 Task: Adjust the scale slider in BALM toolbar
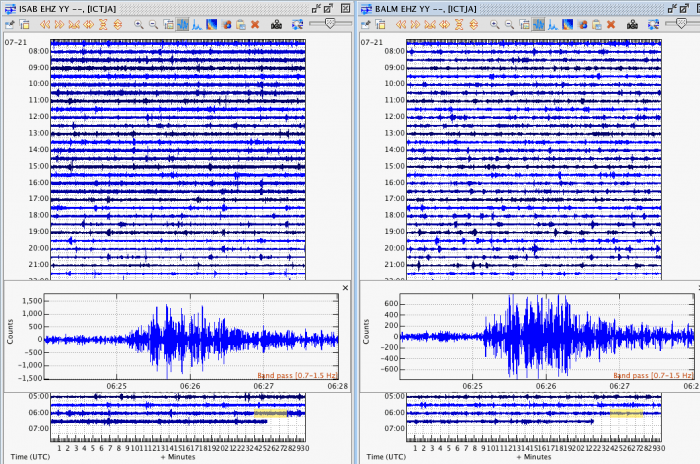[682, 24]
